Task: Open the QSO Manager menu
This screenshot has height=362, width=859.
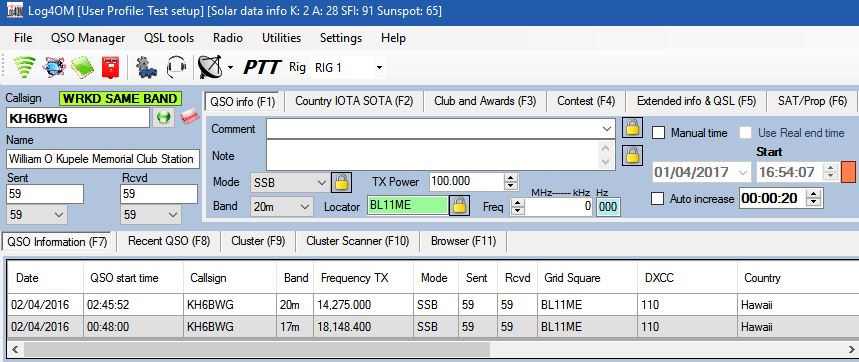Action: (88, 38)
